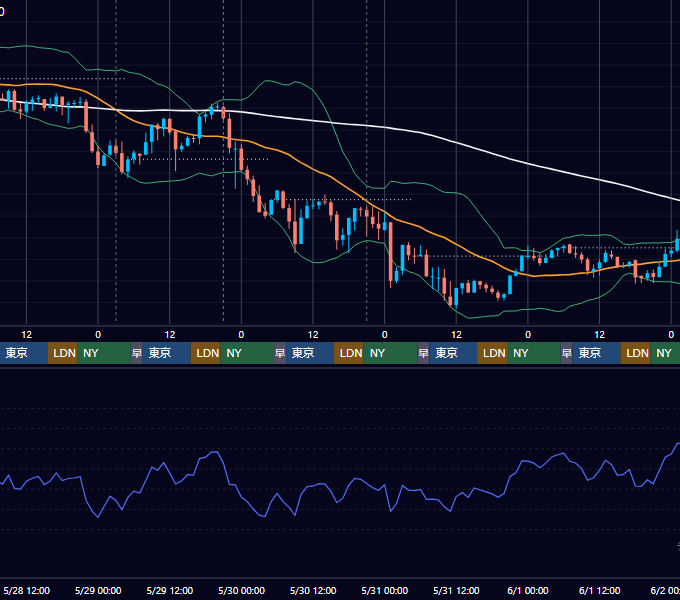Select the 早 early session block on 6/1
Screen dimensions: 680x600
point(566,353)
